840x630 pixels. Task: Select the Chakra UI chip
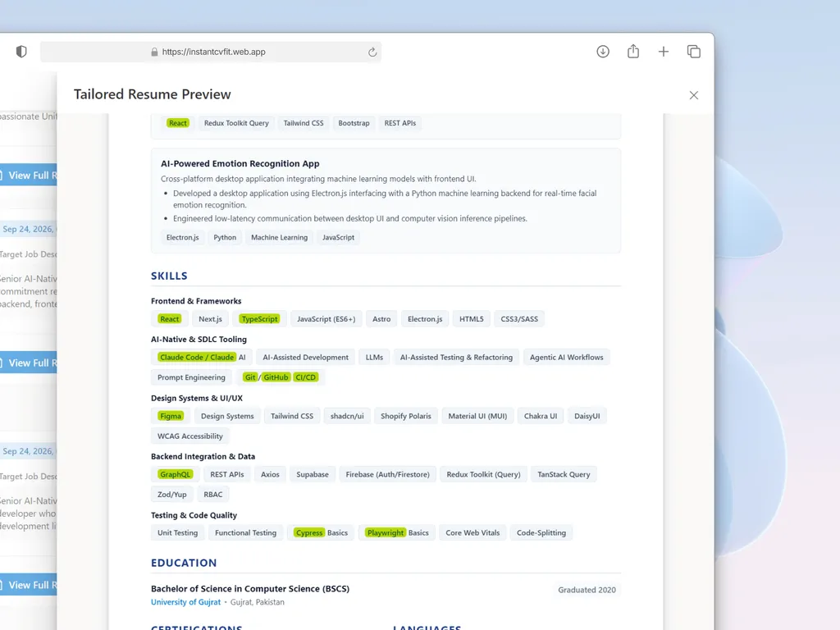click(541, 416)
